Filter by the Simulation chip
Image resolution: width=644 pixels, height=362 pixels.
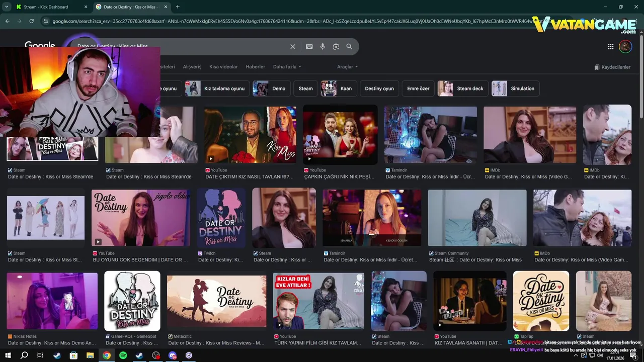coord(516,88)
